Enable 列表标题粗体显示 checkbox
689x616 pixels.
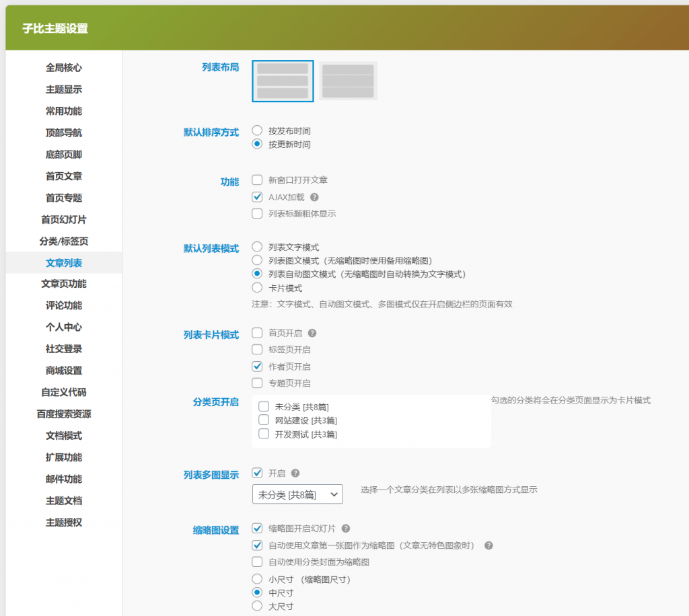[x=257, y=214]
